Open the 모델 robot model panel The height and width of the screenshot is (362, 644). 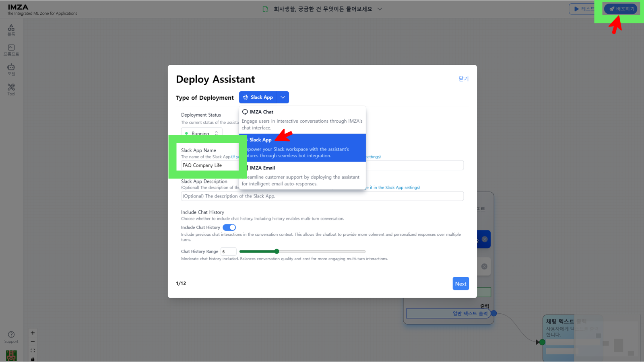click(11, 70)
